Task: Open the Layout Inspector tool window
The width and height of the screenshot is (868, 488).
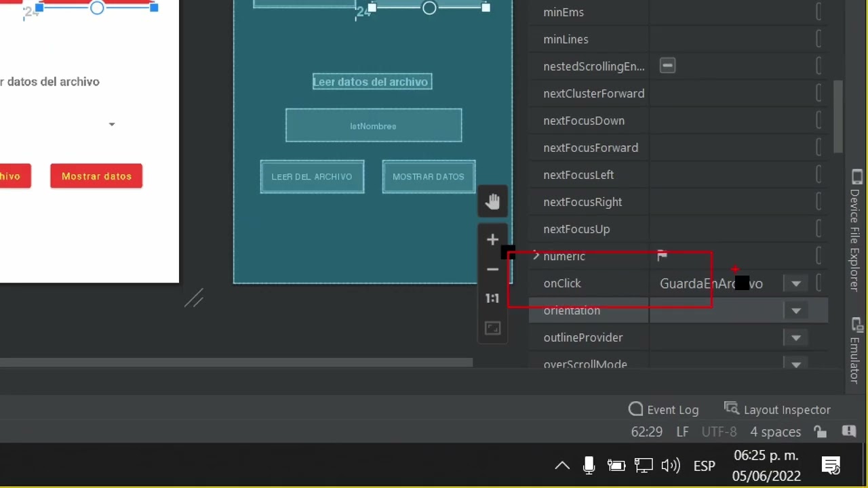Action: tap(777, 409)
